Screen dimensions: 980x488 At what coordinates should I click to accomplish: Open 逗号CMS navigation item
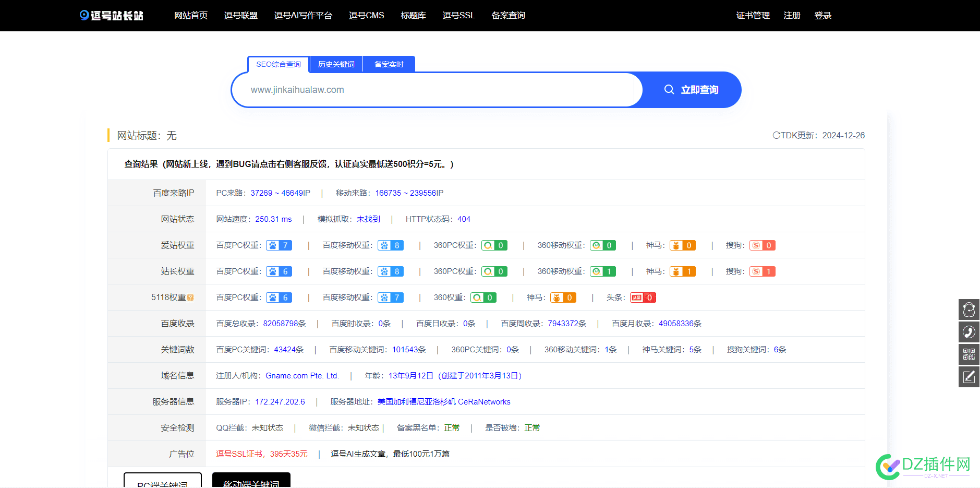click(x=367, y=16)
